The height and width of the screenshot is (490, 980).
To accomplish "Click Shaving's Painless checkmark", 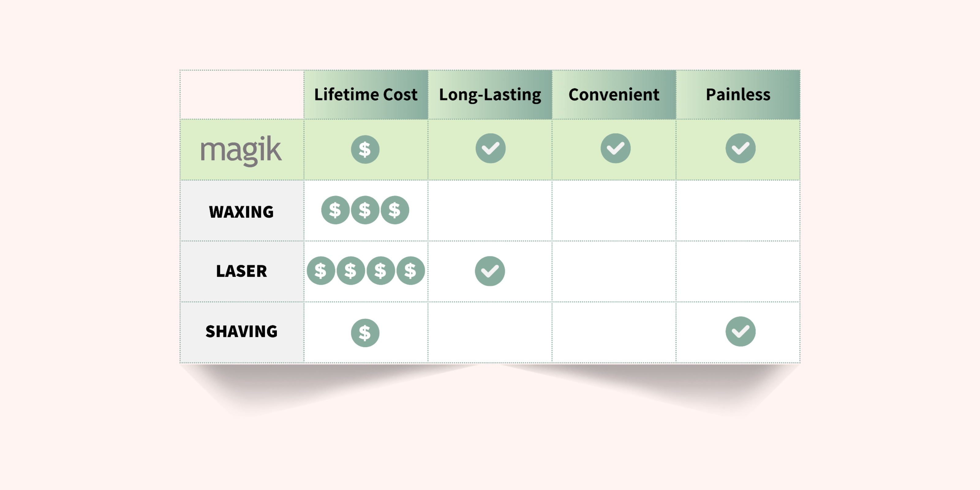I will (740, 331).
